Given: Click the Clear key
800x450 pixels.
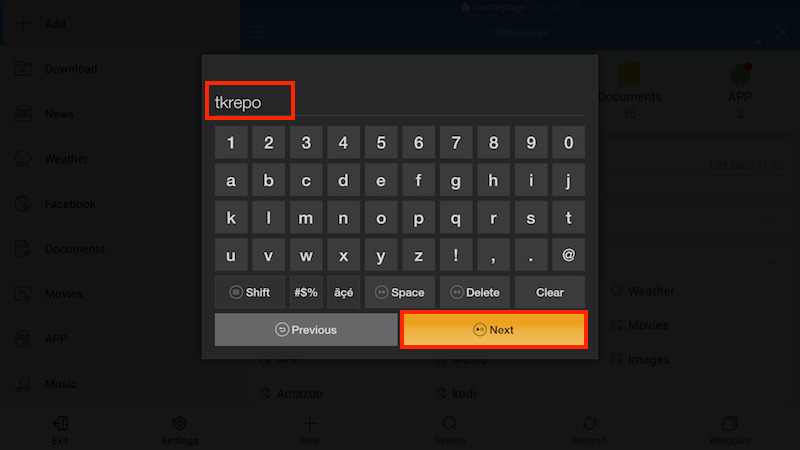Looking at the screenshot, I should click(x=550, y=292).
